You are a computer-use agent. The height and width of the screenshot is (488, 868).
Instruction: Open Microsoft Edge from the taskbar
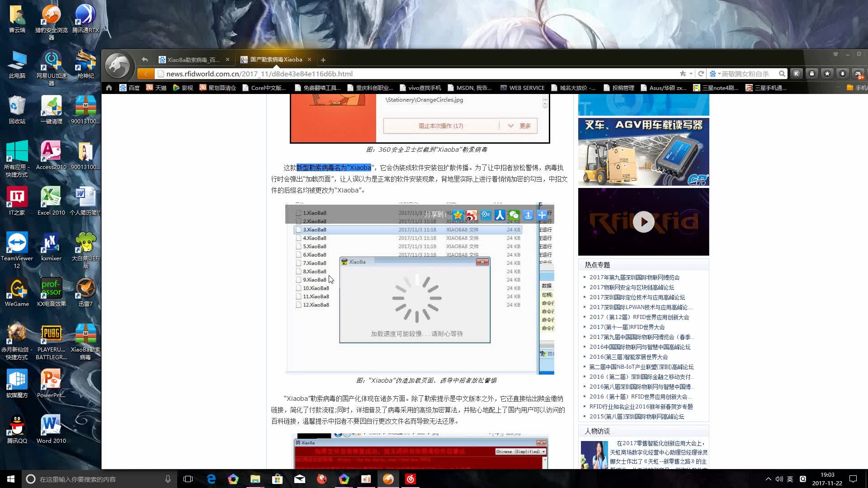(x=211, y=479)
